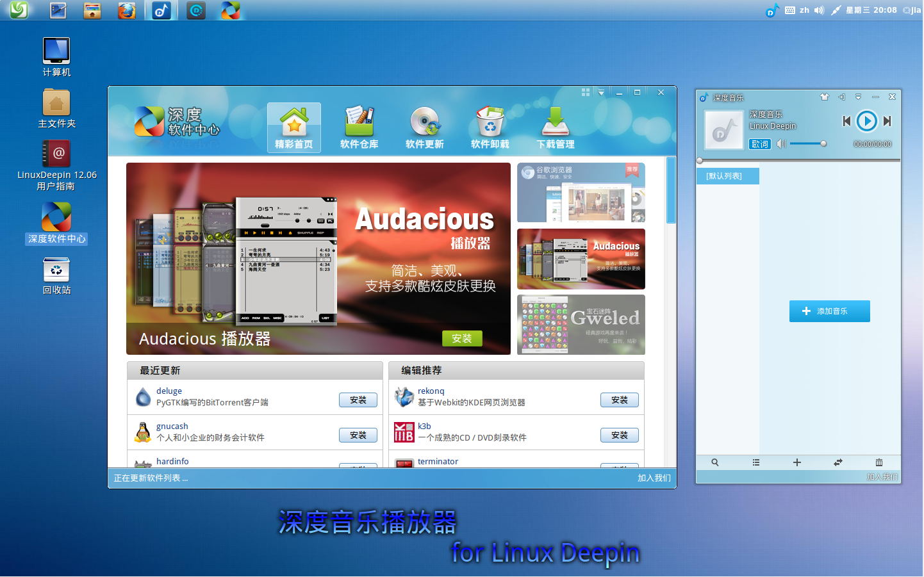Install the rekonq web browser

620,400
